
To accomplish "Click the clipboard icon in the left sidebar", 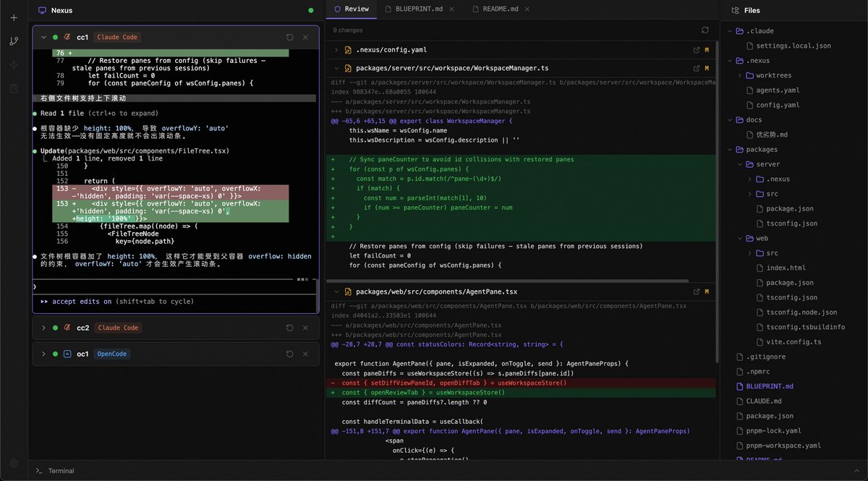I will point(12,87).
